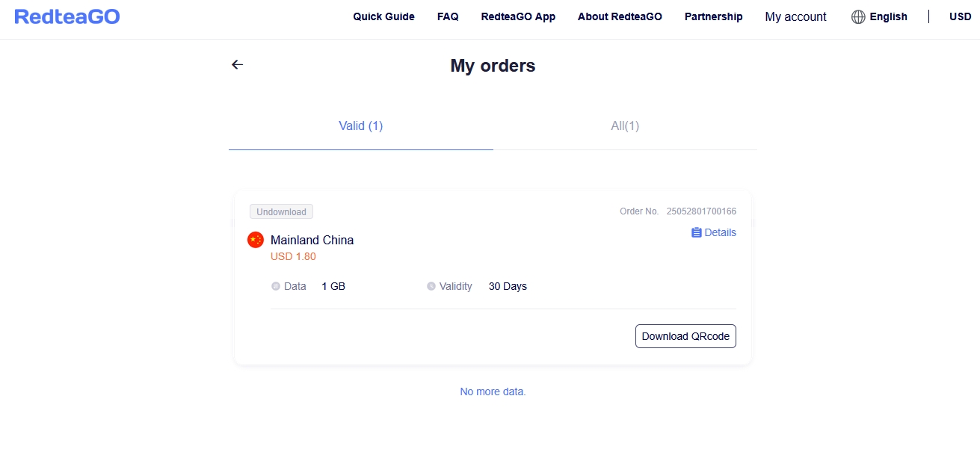Click the back arrow icon

coord(237,65)
